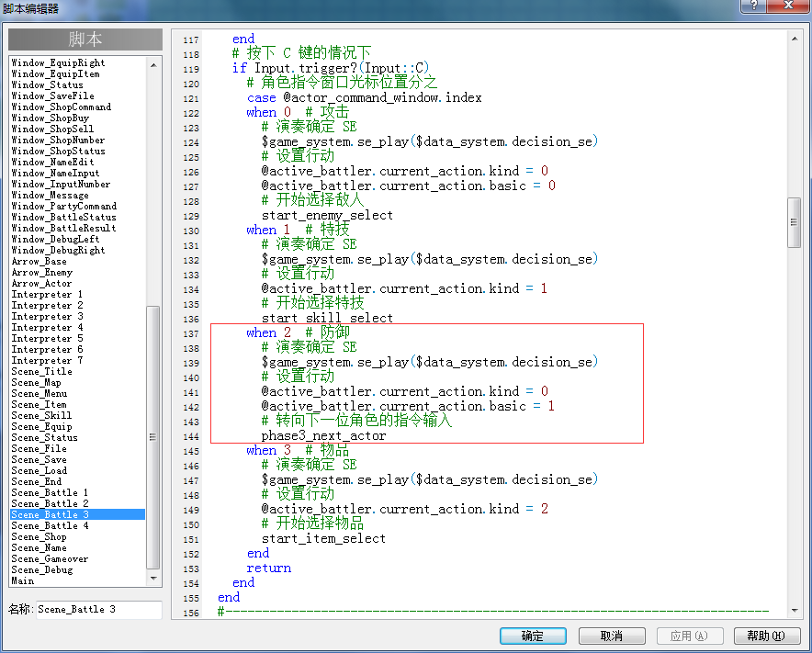
Task: Click code editor scroll up arrow
Action: (795, 39)
